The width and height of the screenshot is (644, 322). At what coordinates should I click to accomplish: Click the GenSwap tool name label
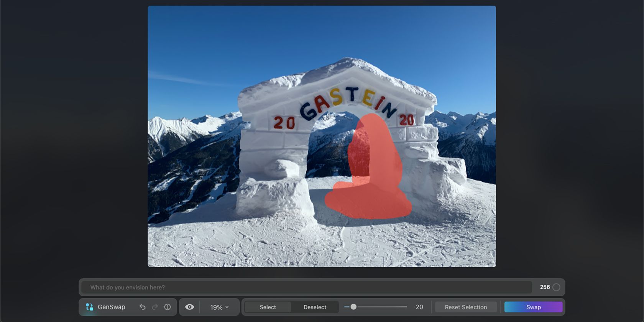(111, 307)
